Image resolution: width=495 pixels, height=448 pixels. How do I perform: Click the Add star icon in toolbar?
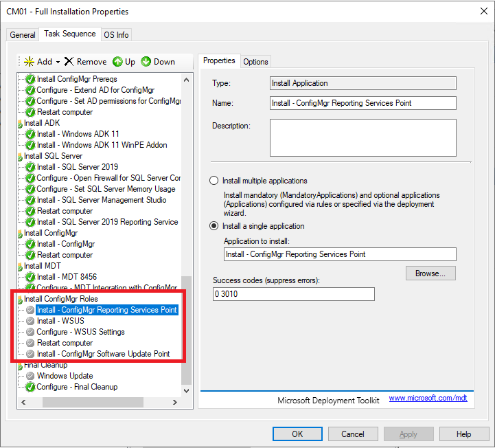point(29,62)
